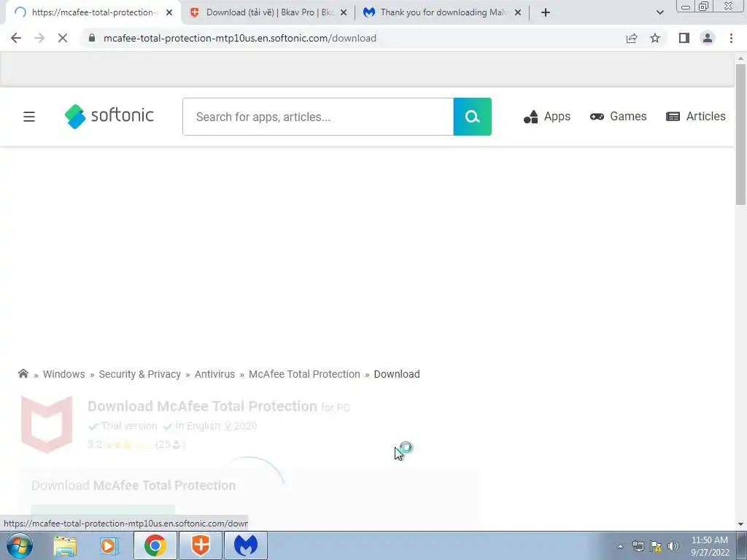The width and height of the screenshot is (747, 560).
Task: Show hidden system tray icons
Action: point(620,546)
